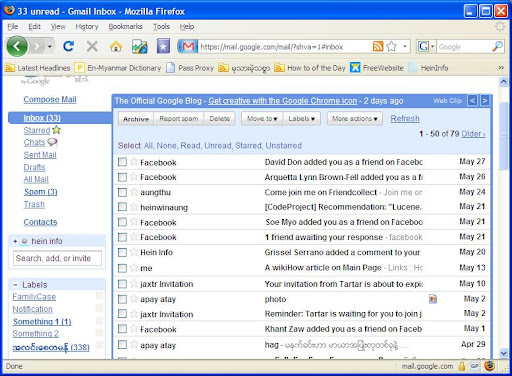
Task: Go back with the green Back arrow
Action: click(x=17, y=46)
